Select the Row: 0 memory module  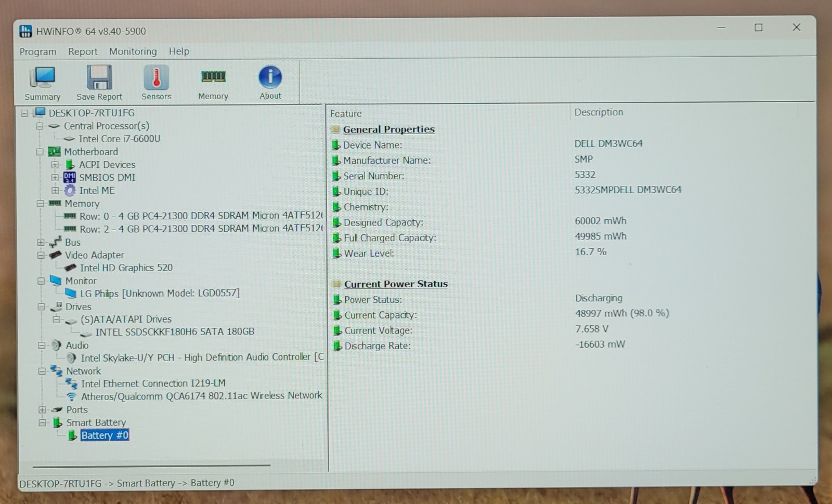click(201, 215)
